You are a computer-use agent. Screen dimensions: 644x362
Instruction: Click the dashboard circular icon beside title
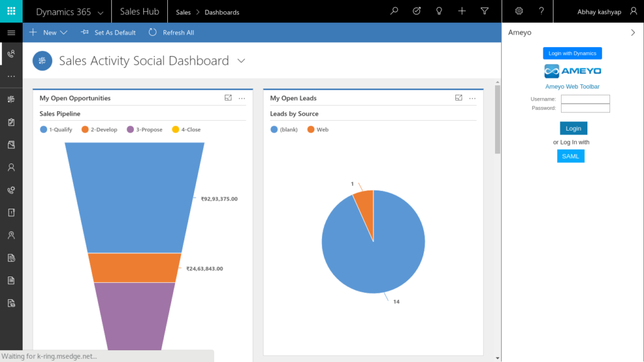[42, 61]
